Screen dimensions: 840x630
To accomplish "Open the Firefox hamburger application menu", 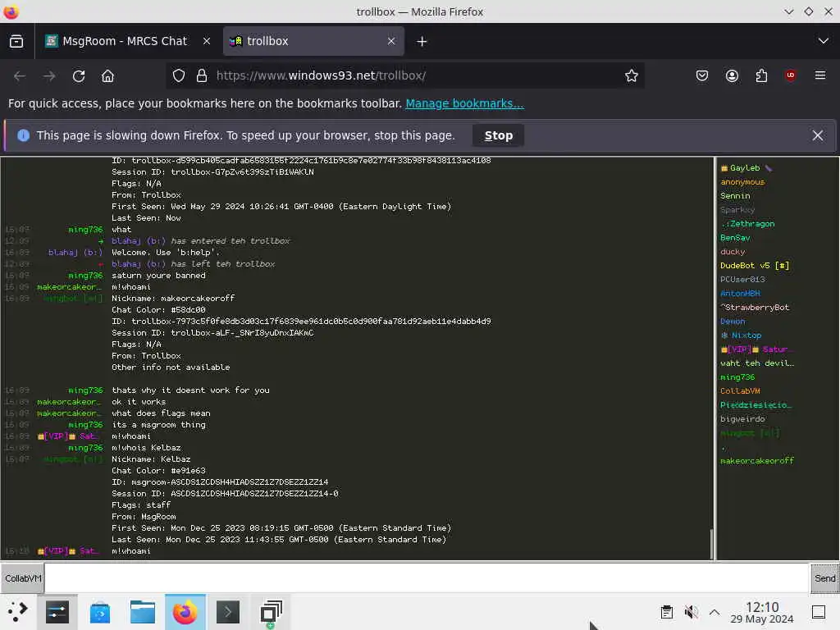I will coord(820,76).
